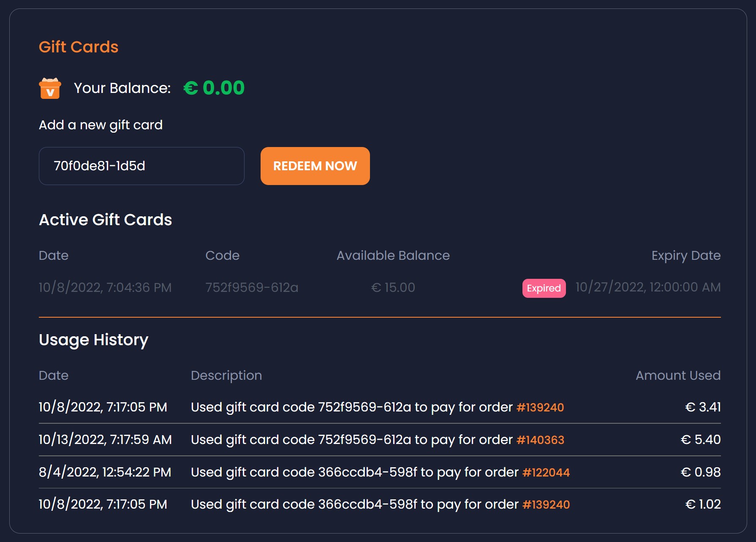
Task: Click the Description column header in Usage History
Action: (x=226, y=376)
